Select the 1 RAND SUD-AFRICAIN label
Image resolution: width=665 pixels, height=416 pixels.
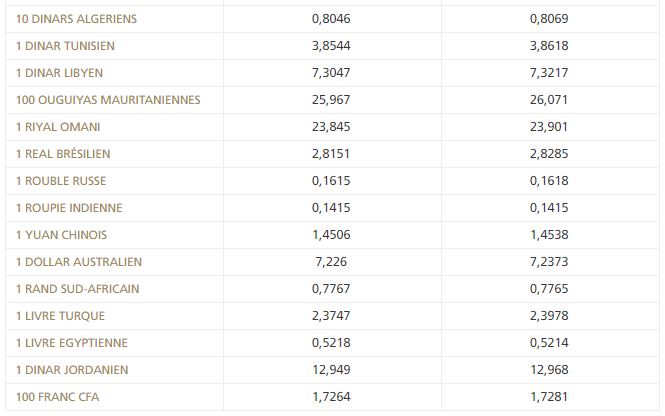pyautogui.click(x=77, y=289)
